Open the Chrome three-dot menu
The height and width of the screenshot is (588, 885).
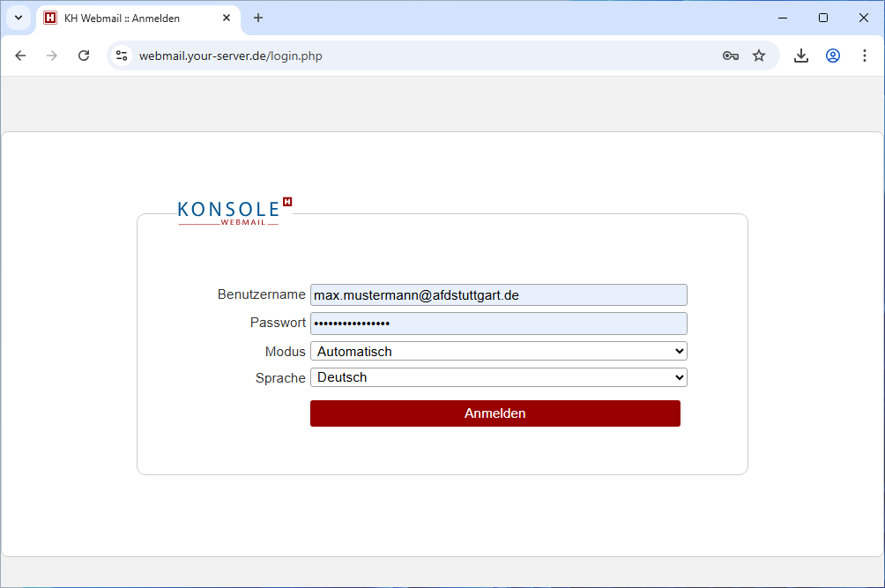pyautogui.click(x=865, y=56)
